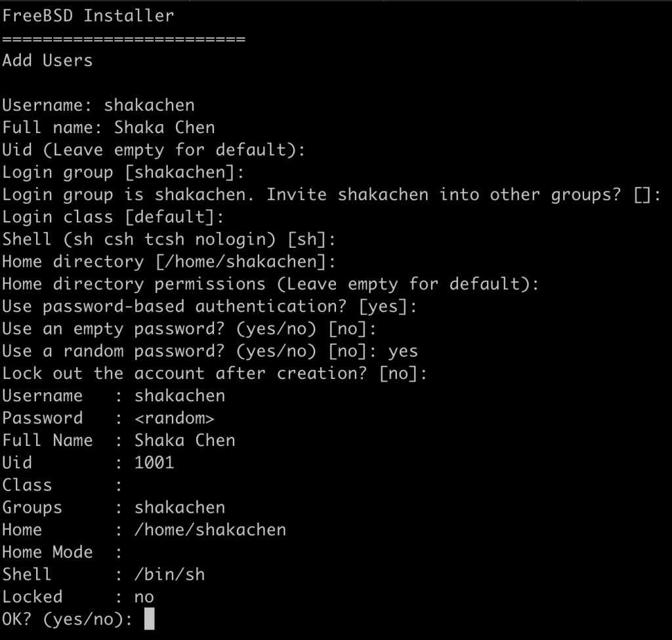
Task: Click the "Lock out the account after creation?" line
Action: [215, 373]
